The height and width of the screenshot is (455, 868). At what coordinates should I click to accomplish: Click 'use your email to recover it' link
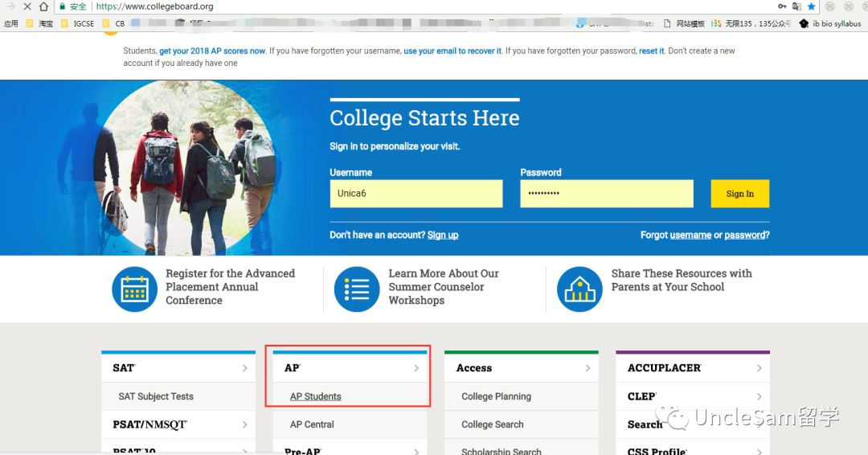pos(452,51)
